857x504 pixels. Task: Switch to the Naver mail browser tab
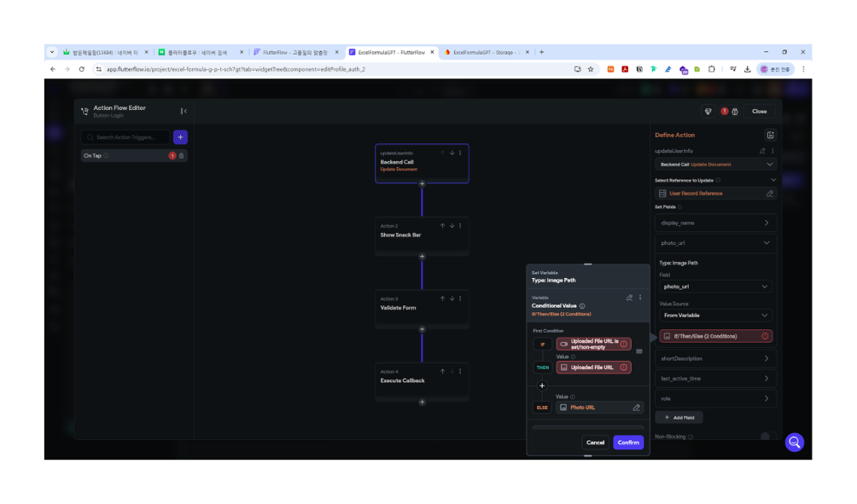106,52
